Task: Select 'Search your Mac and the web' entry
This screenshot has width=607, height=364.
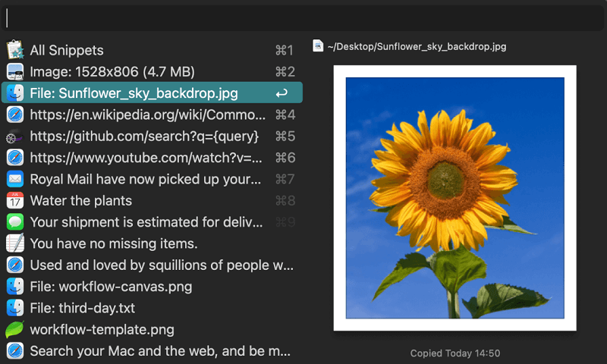Action: point(160,351)
